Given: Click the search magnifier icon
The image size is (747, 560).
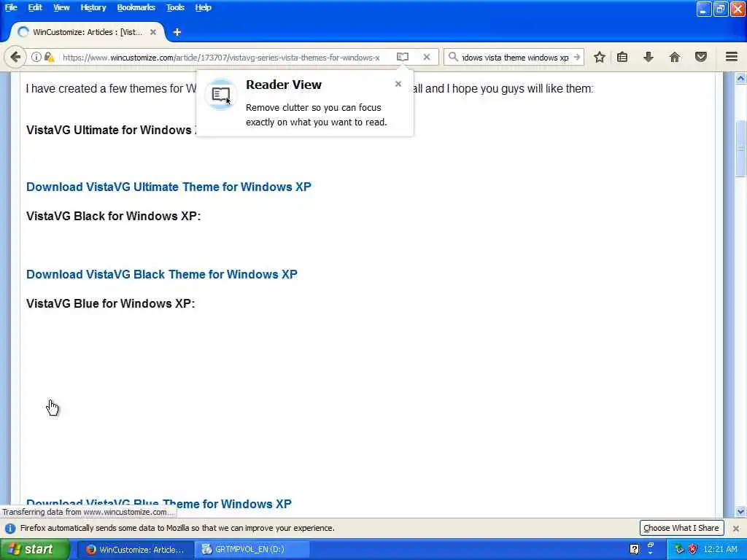Looking at the screenshot, I should (453, 57).
